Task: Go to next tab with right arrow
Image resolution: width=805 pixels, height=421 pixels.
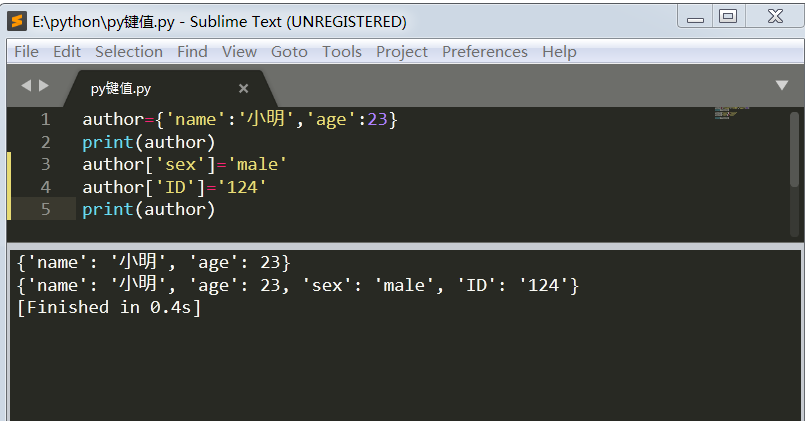Action: 44,86
